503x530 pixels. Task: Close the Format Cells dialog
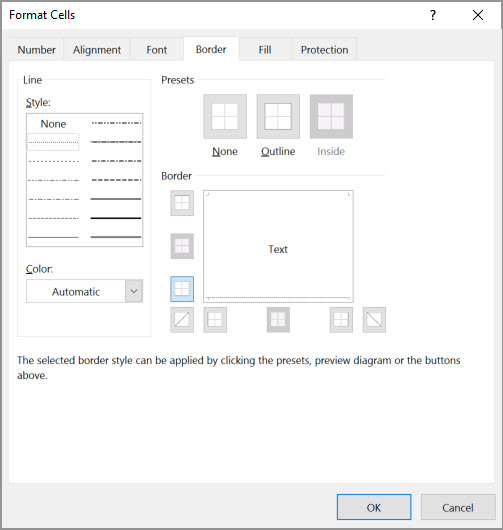[x=478, y=15]
